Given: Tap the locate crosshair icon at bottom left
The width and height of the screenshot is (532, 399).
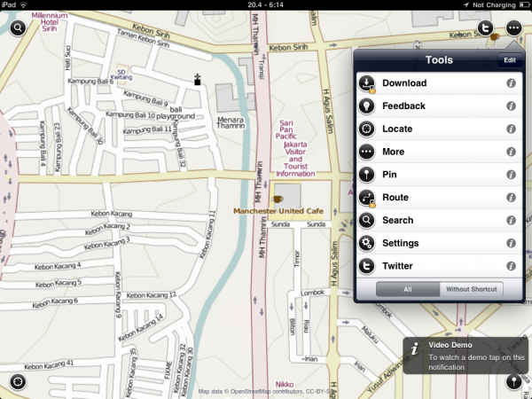Looking at the screenshot, I should coord(18,381).
